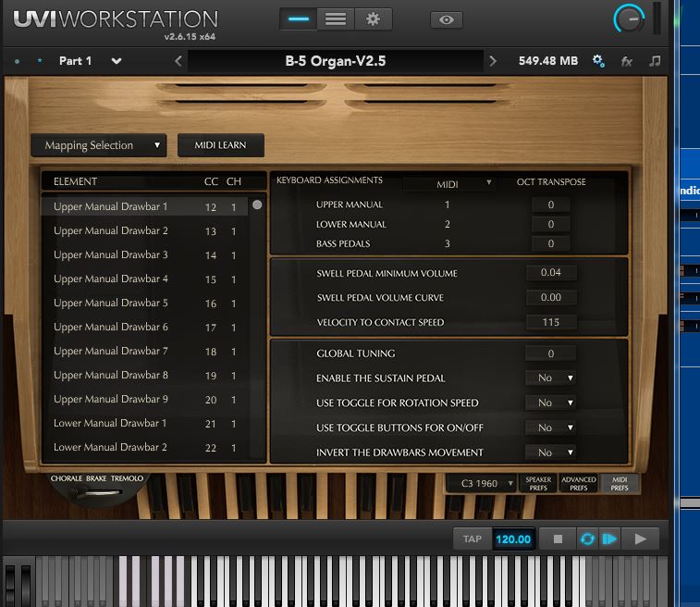Select Upper Manual Drawbar 1 row
Viewport: 700px width, 607px height.
click(144, 206)
